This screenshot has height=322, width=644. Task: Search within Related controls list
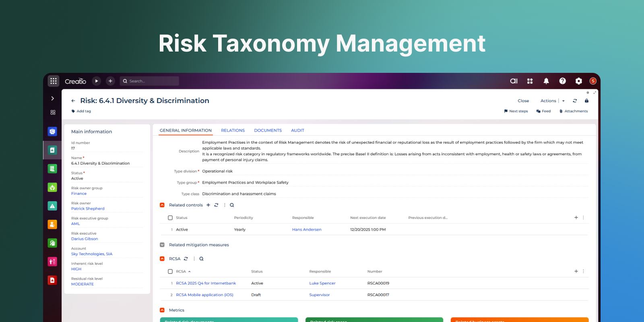click(x=232, y=205)
